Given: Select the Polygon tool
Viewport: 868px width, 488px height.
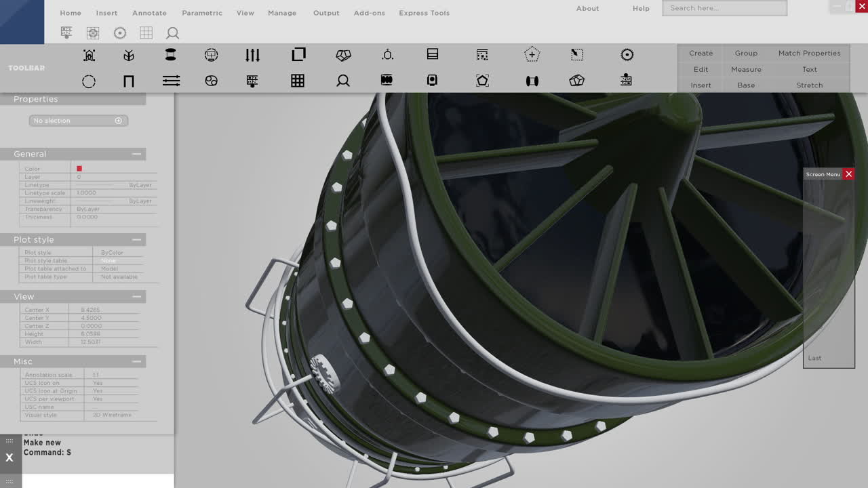Looking at the screenshot, I should click(482, 81).
